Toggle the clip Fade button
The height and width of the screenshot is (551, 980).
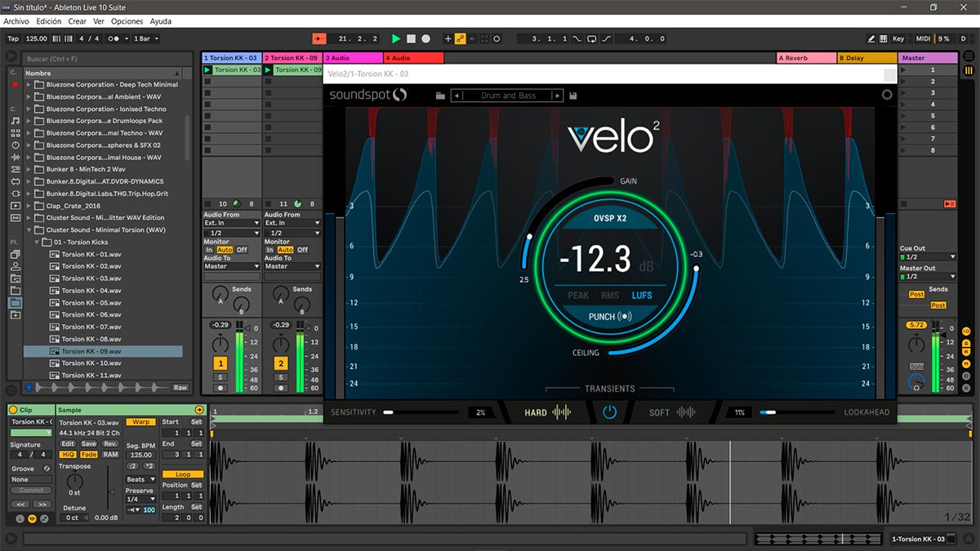pos(89,455)
